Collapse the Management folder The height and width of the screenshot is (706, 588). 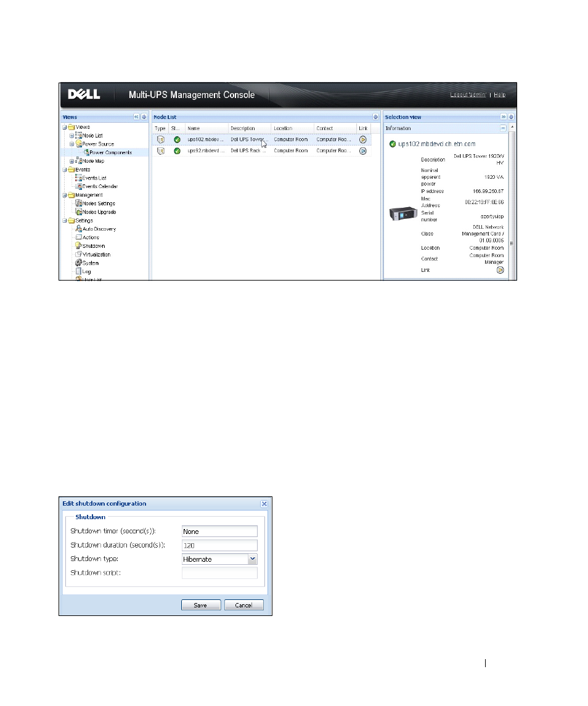click(x=64, y=195)
